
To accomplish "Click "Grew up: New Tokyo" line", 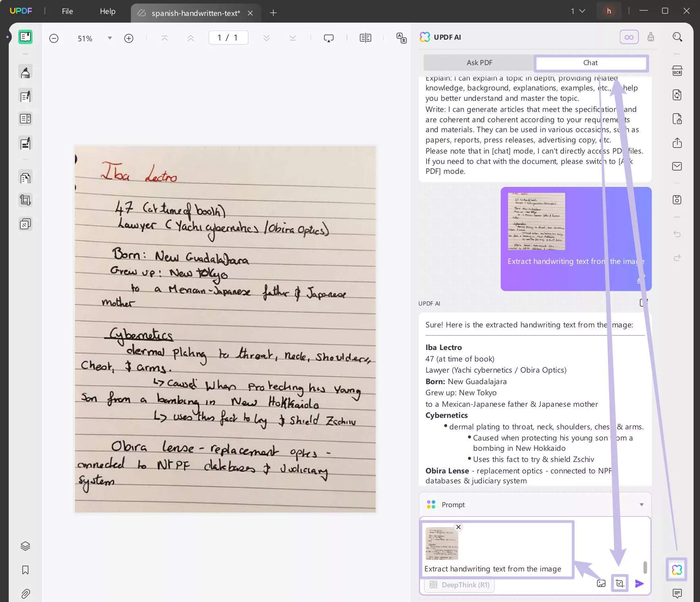I will click(461, 392).
